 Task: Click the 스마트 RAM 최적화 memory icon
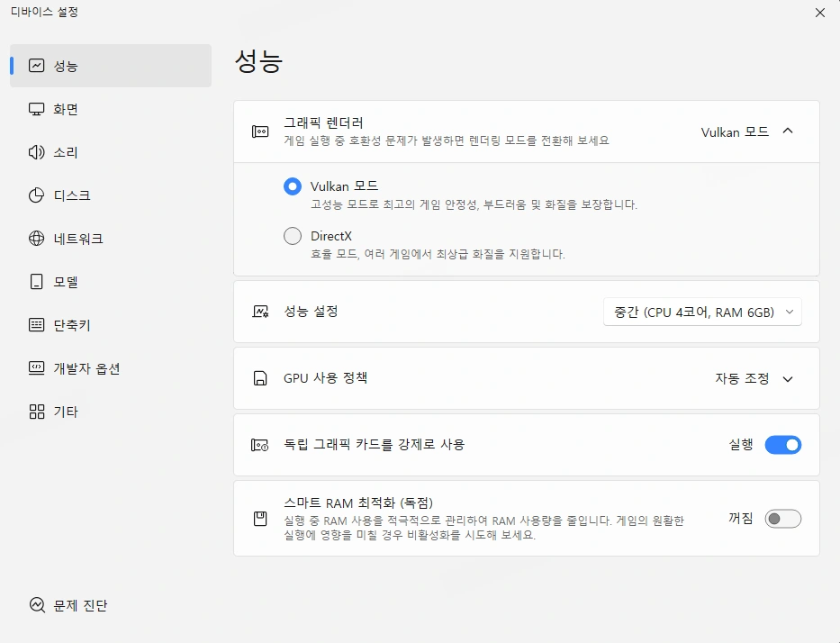260,519
